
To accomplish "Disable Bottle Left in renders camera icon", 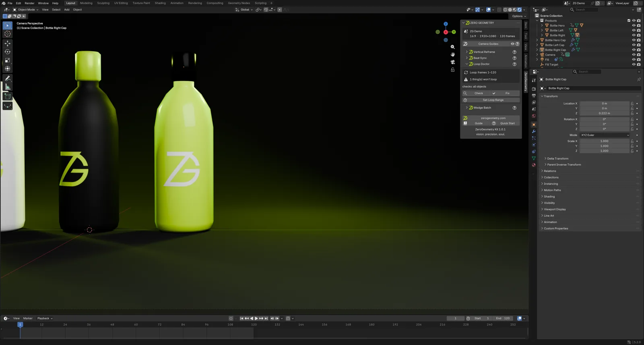I will [x=639, y=30].
